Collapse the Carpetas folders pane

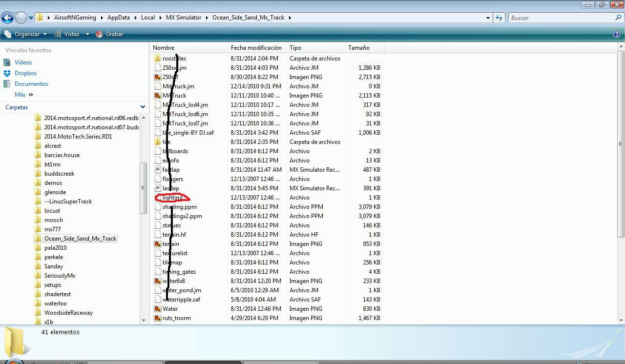[143, 107]
